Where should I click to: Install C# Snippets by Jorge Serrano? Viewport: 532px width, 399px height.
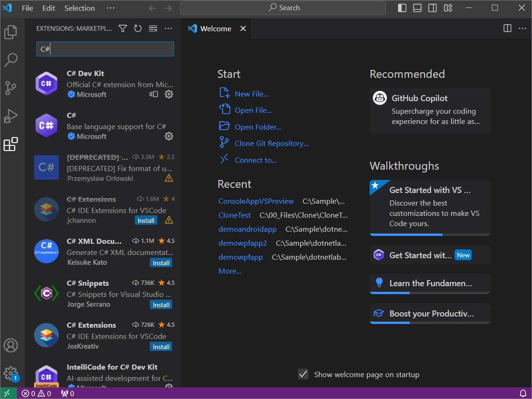click(x=161, y=305)
